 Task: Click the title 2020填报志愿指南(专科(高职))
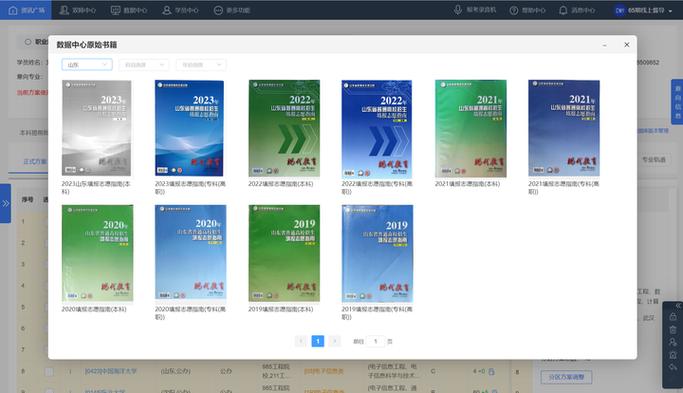(190, 313)
